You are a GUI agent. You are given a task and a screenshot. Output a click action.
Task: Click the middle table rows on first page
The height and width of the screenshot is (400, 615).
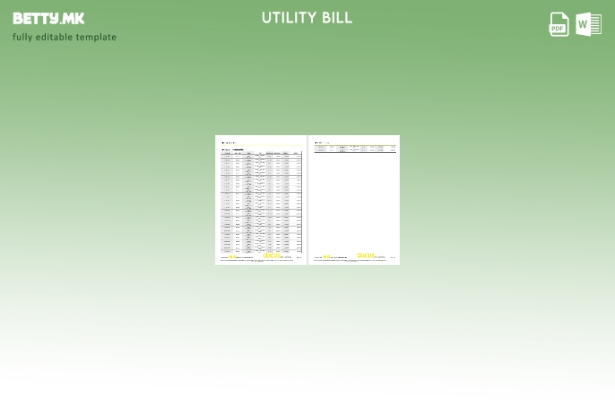260,200
